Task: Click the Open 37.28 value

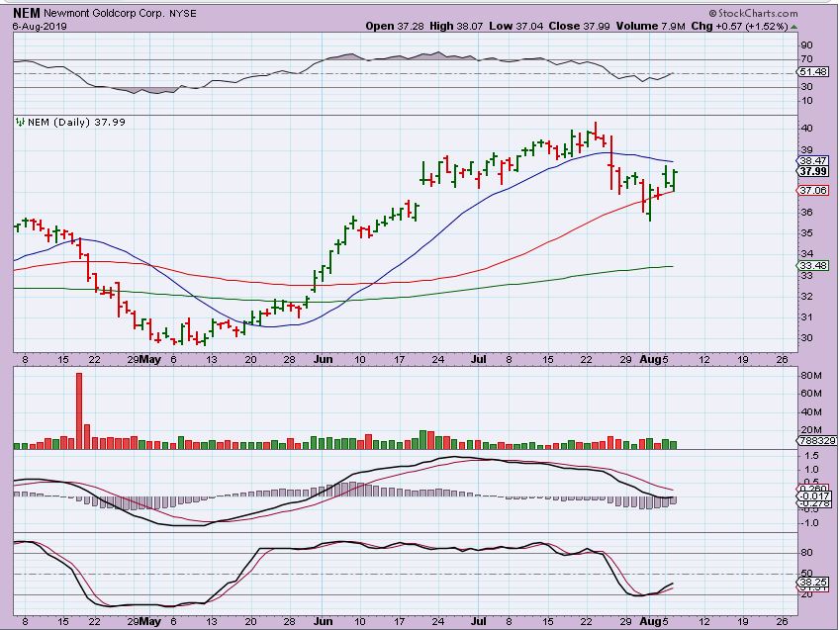Action: (396, 26)
